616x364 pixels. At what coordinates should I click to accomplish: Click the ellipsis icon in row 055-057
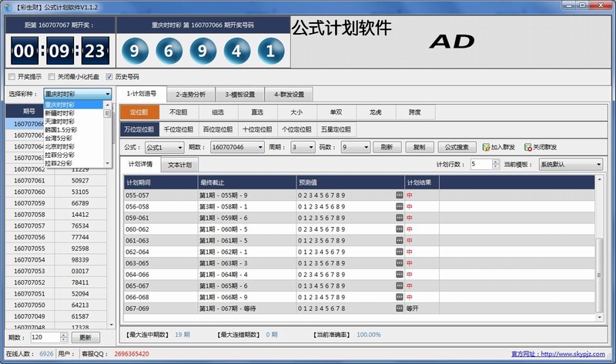(399, 195)
